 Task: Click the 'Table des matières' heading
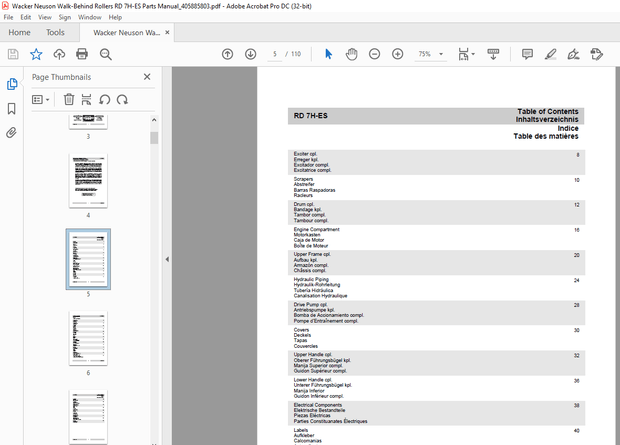tap(546, 136)
